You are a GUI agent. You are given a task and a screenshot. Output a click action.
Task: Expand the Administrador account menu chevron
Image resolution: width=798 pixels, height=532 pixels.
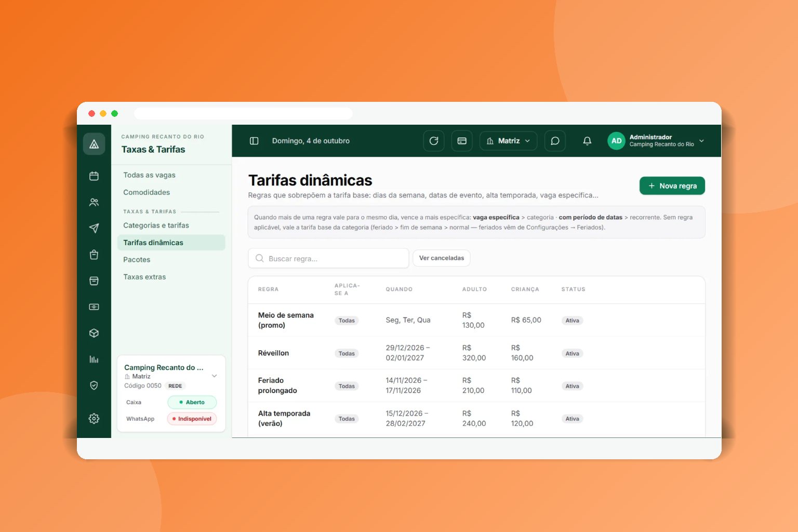[701, 141]
